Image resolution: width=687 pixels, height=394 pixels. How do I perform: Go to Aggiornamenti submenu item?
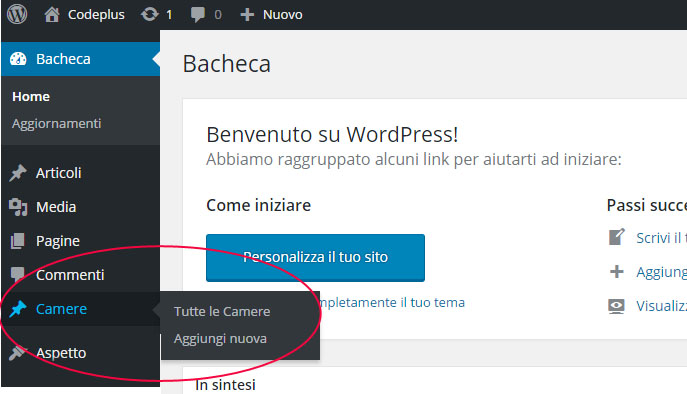[57, 124]
